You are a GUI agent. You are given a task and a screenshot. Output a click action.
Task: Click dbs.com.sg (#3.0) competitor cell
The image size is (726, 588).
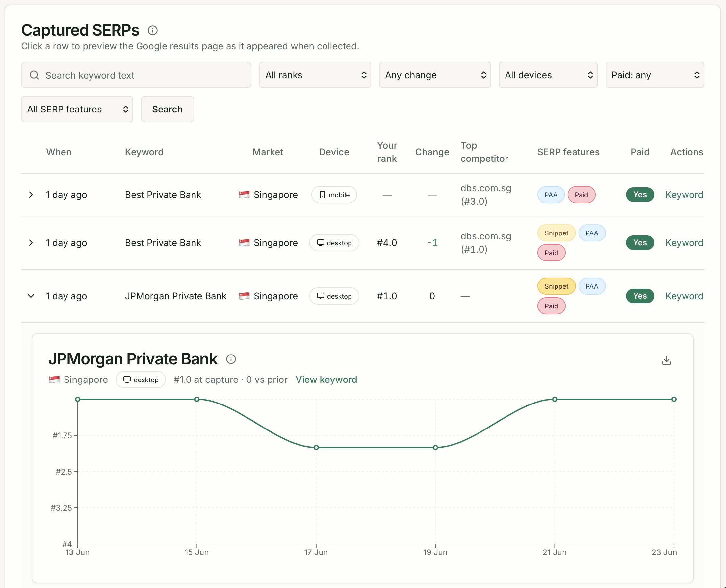pos(486,195)
